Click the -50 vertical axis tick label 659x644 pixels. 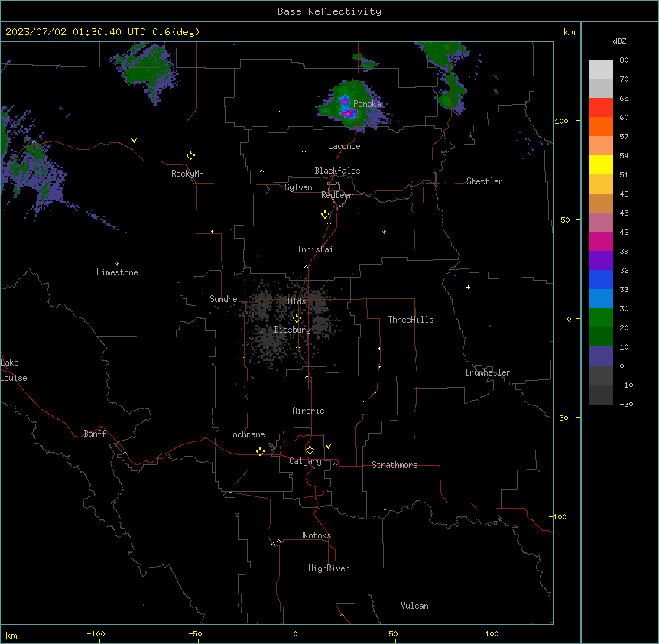(x=561, y=418)
